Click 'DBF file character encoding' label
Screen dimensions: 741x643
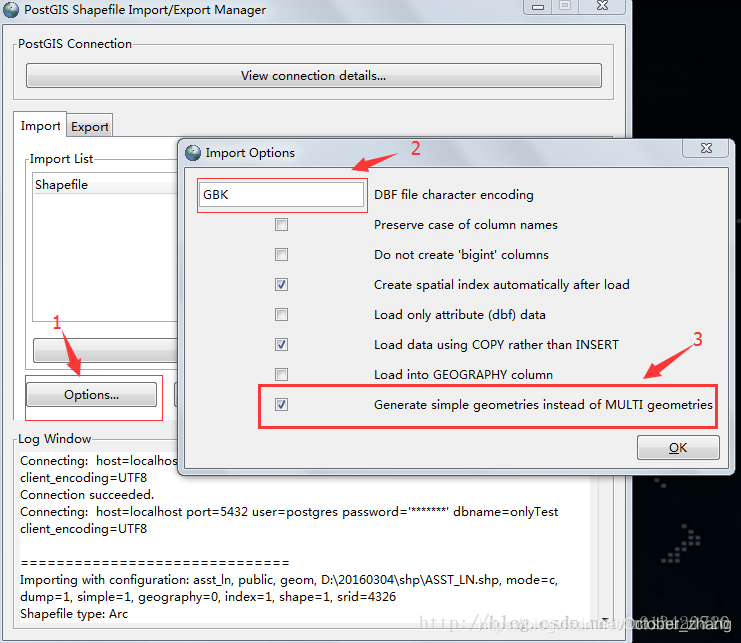click(x=454, y=195)
